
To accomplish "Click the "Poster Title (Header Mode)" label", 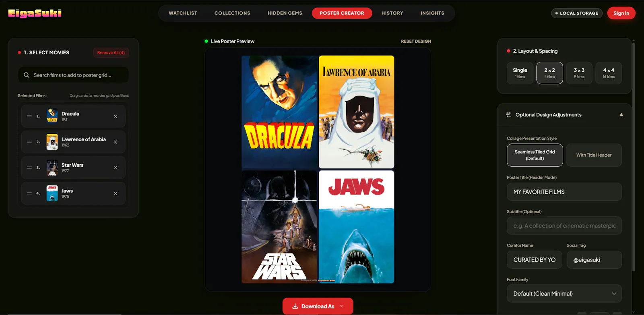I will click(532, 178).
